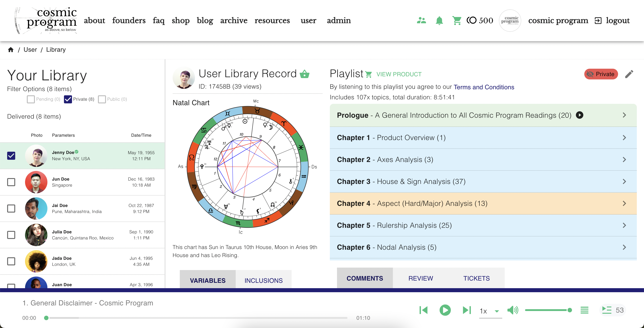Open the REVIEW tab
The image size is (644, 328).
pyautogui.click(x=420, y=278)
